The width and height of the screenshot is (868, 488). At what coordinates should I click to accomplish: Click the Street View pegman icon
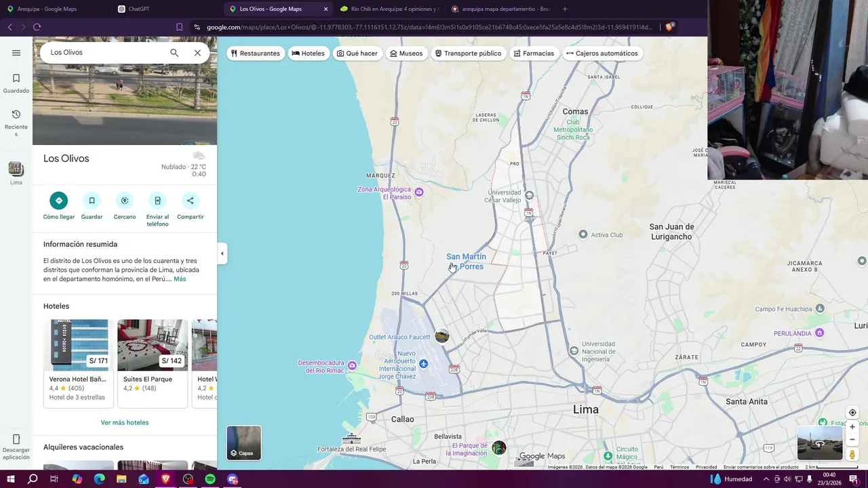(852, 455)
